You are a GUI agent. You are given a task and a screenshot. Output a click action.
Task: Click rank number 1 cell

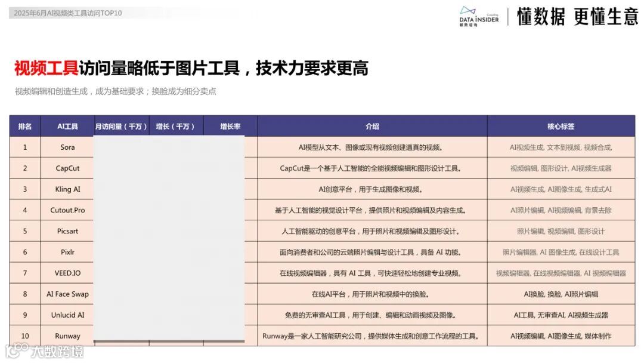click(x=25, y=147)
